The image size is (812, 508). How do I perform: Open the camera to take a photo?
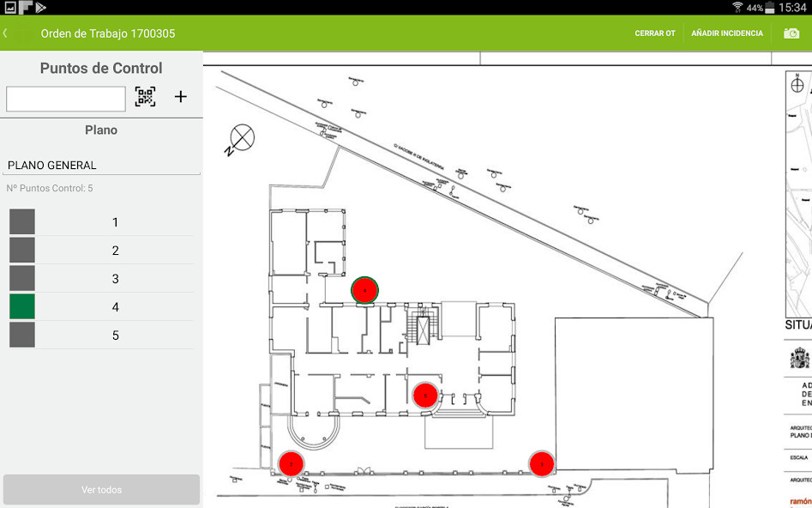click(791, 33)
